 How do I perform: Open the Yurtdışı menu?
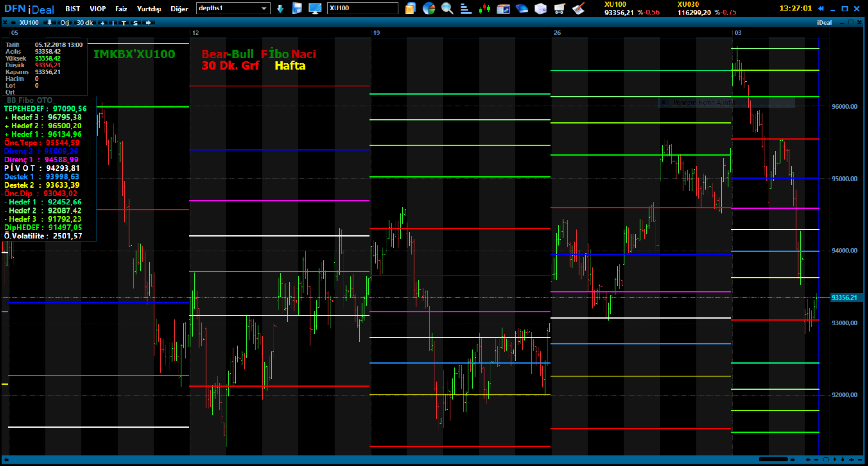tap(149, 9)
